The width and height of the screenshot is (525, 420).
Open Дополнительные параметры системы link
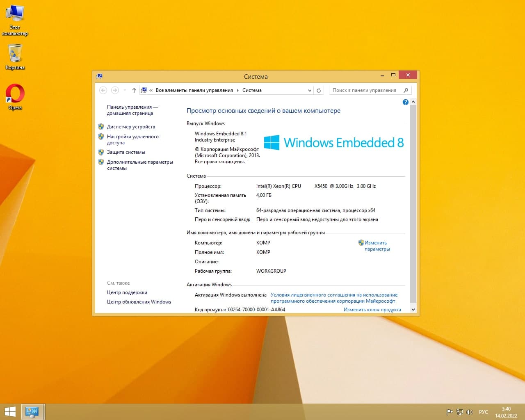(x=140, y=165)
